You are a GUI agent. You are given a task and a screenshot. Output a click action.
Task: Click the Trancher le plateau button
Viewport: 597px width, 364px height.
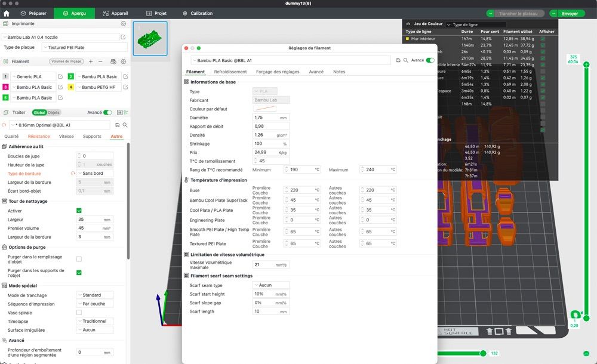pos(519,13)
